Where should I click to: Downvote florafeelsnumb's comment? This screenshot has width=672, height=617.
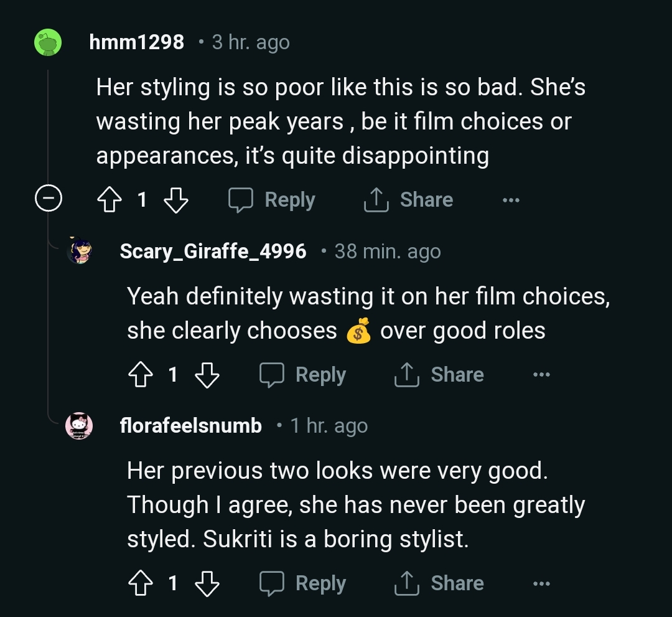point(207,583)
